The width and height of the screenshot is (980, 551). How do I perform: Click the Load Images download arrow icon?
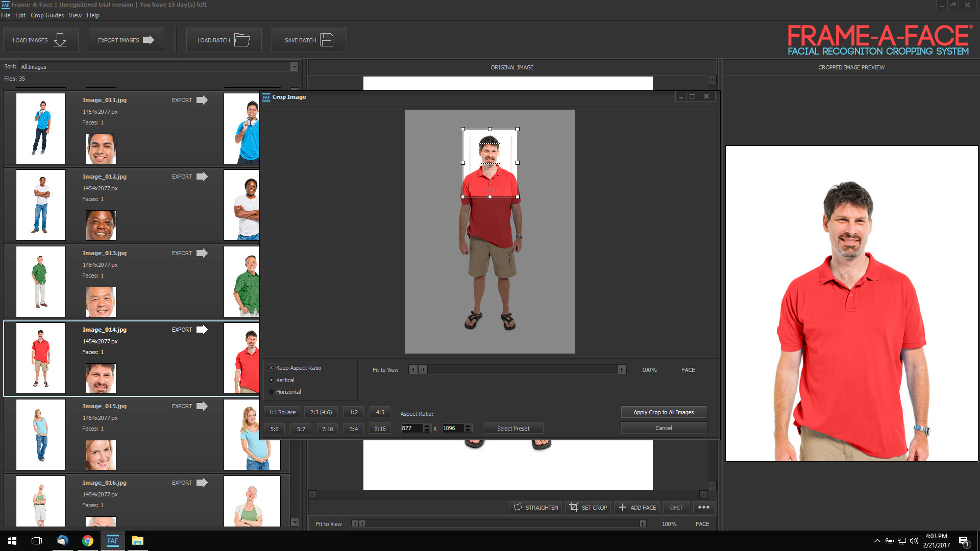pyautogui.click(x=60, y=40)
